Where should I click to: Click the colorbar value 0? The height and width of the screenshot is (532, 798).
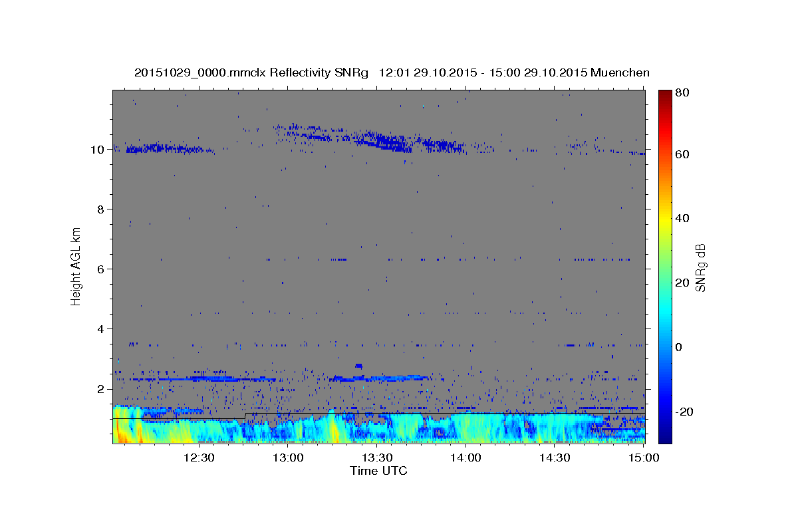[678, 347]
